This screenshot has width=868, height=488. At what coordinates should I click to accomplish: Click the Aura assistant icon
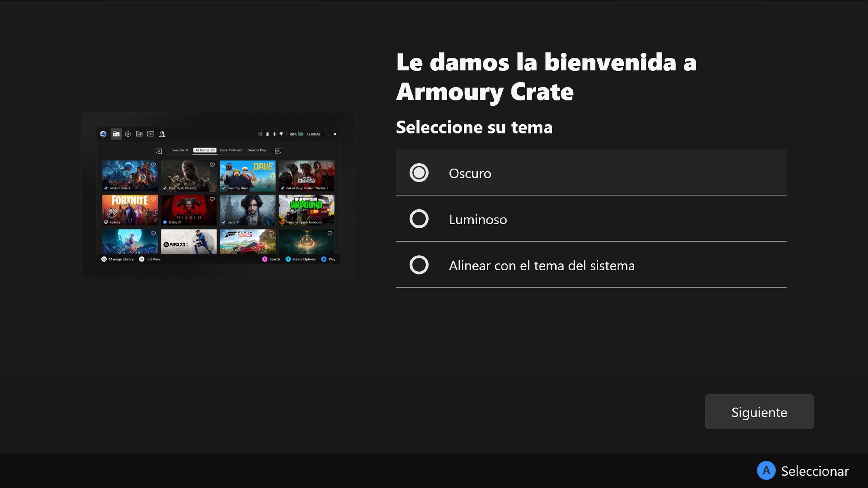click(x=163, y=134)
